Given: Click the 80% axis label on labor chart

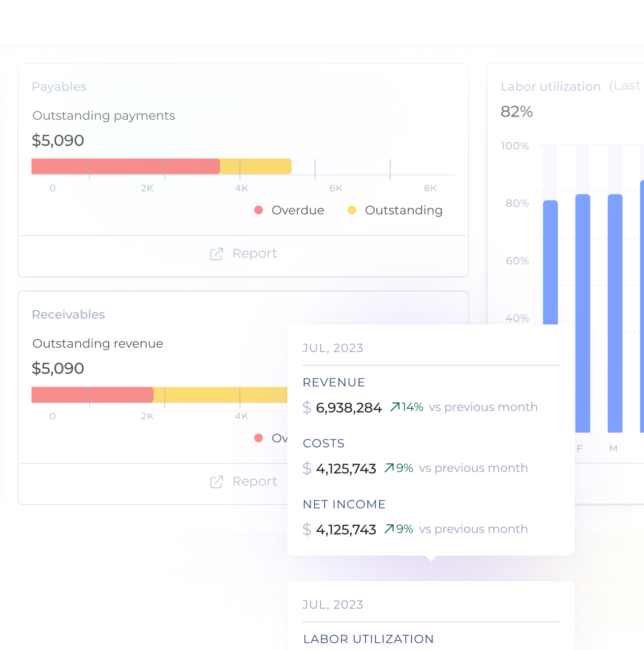Looking at the screenshot, I should (517, 204).
